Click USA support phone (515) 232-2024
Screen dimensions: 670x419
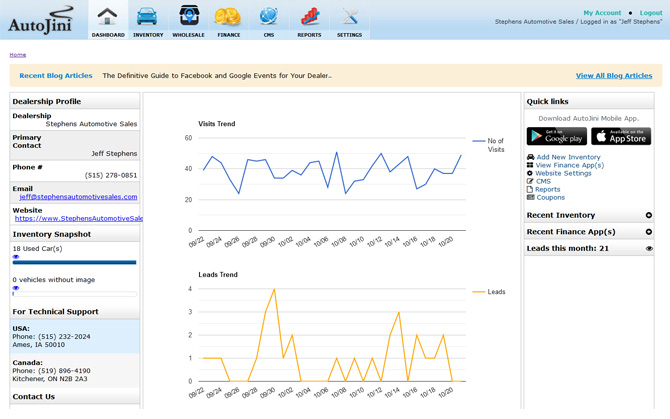64,337
